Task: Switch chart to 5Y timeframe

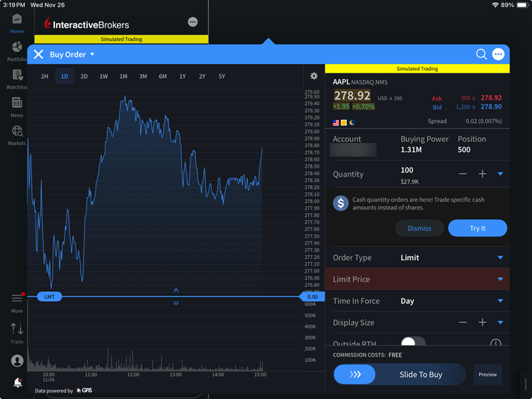Action: coord(222,76)
